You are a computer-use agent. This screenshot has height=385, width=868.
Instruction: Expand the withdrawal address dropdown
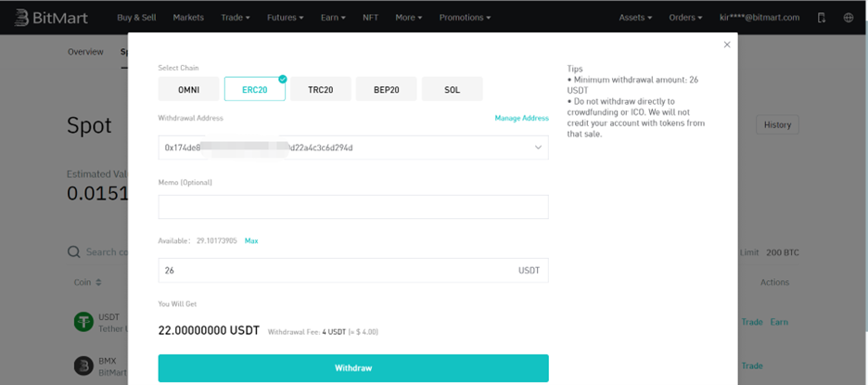click(538, 148)
